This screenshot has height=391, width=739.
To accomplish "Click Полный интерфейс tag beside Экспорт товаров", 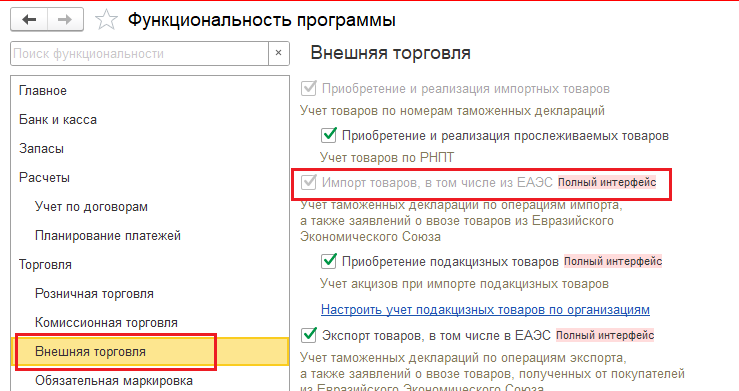I will point(605,335).
